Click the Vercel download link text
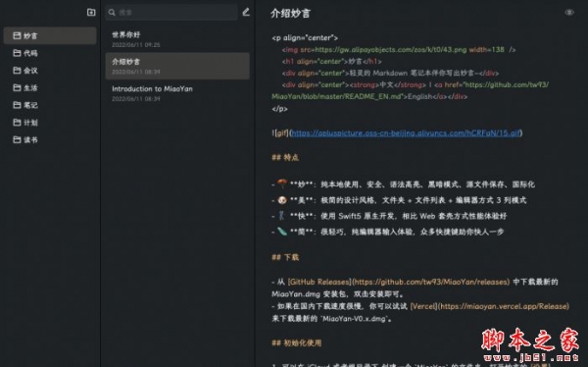 coord(423,306)
